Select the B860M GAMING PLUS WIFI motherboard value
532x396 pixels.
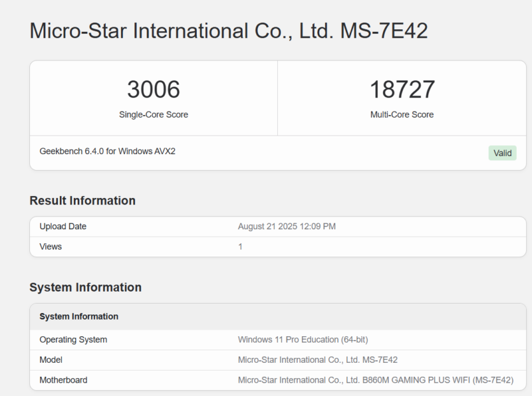pyautogui.click(x=376, y=380)
